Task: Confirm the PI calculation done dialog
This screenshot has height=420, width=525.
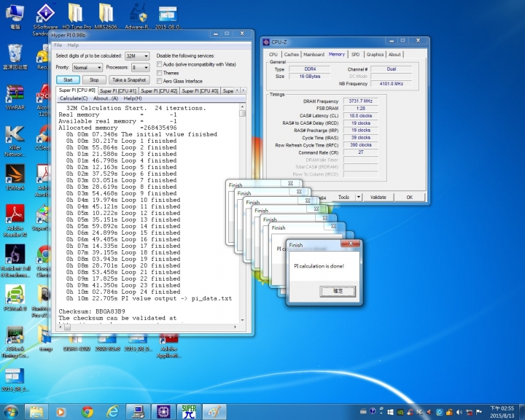Action: (x=338, y=291)
